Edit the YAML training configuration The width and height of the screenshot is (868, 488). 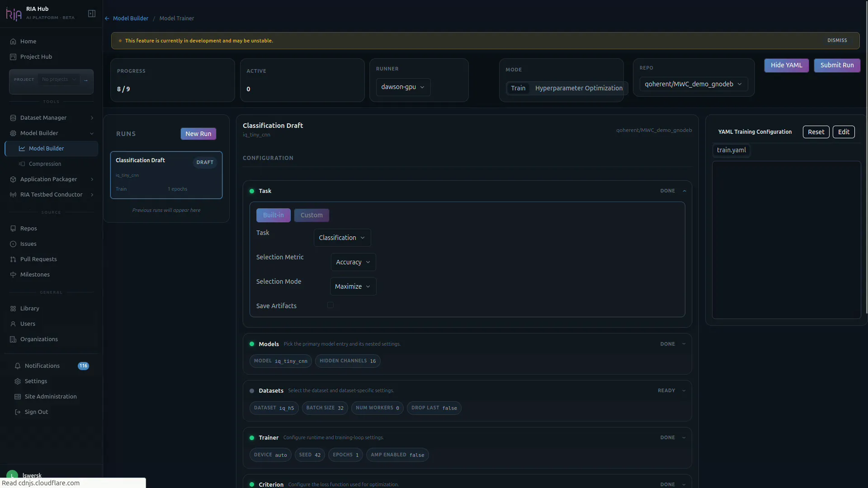pos(844,132)
